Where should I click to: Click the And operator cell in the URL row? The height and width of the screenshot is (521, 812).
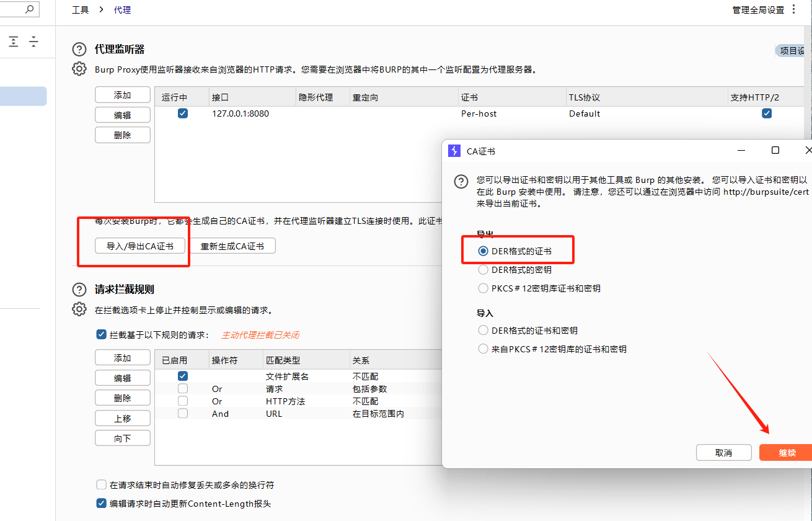[x=220, y=414]
